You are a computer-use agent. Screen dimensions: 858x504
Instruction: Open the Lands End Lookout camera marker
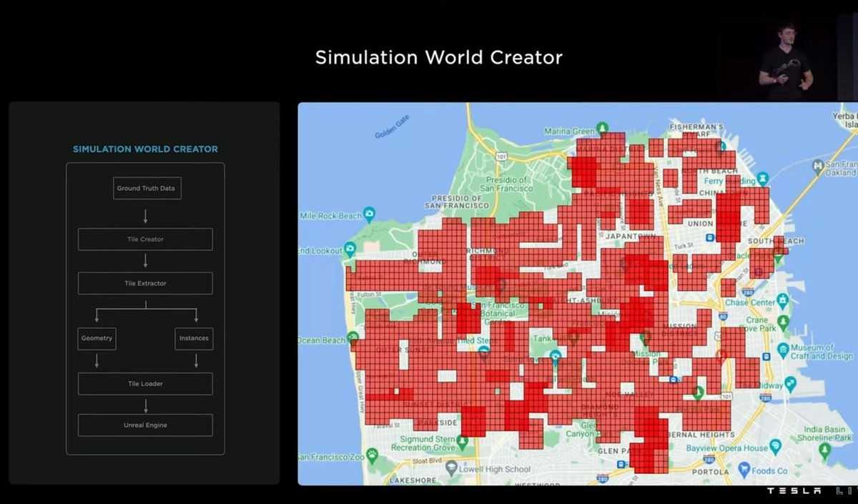(x=350, y=249)
